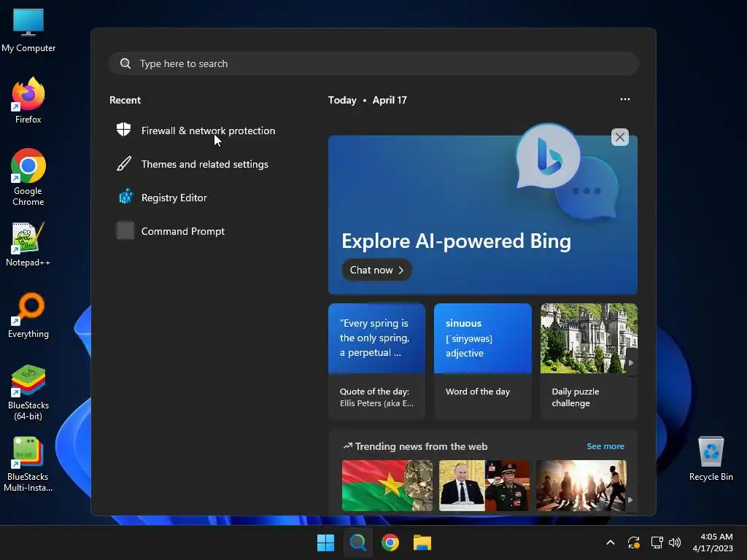The image size is (747, 560).
Task: Open the three-dot options menu
Action: (x=625, y=99)
